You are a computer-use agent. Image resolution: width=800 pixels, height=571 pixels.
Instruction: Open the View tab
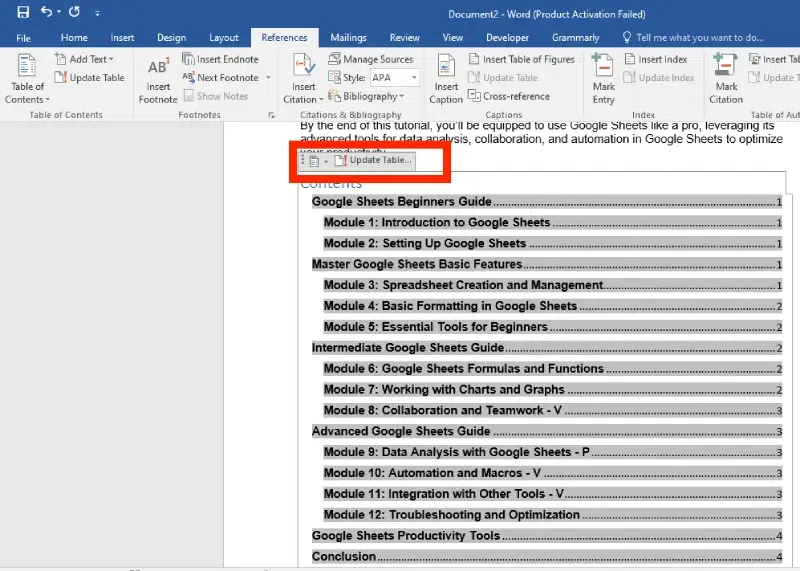[x=453, y=38]
